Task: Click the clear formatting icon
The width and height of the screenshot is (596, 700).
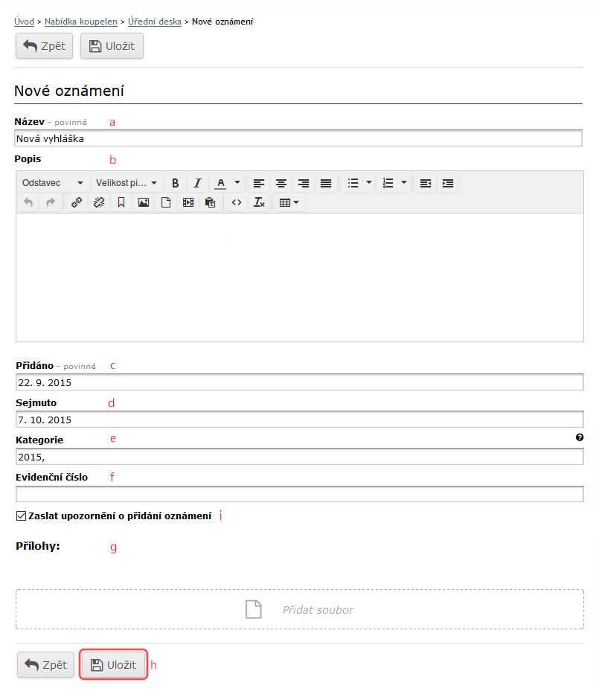Action: [x=258, y=202]
